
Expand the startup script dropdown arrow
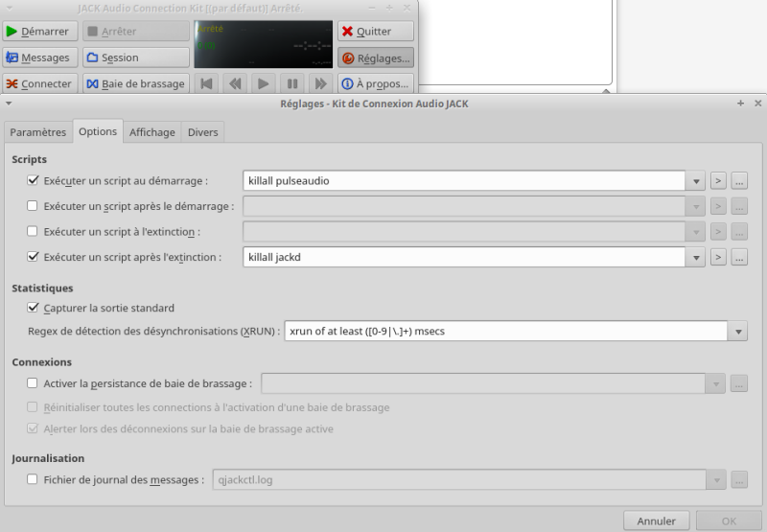pyautogui.click(x=696, y=181)
